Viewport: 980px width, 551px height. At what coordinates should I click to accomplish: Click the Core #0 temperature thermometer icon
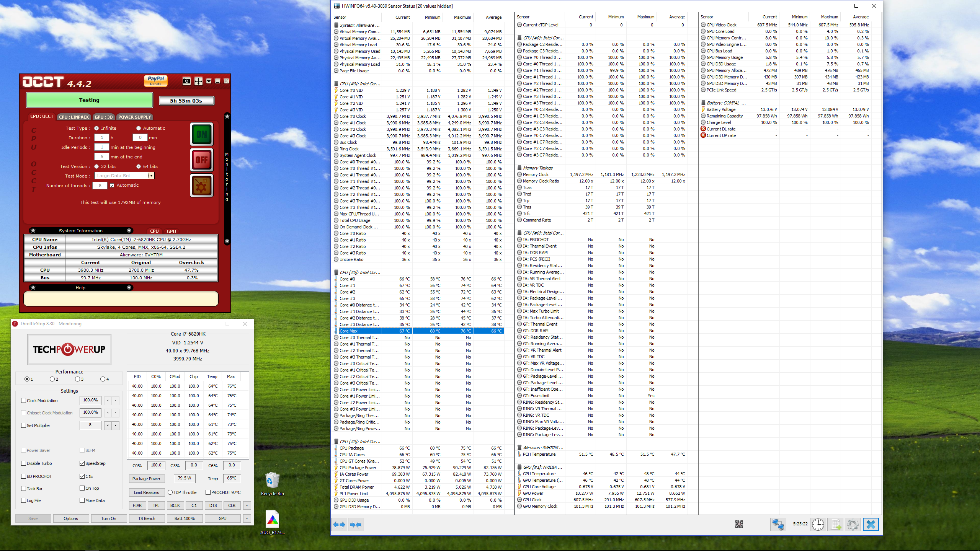tap(336, 279)
